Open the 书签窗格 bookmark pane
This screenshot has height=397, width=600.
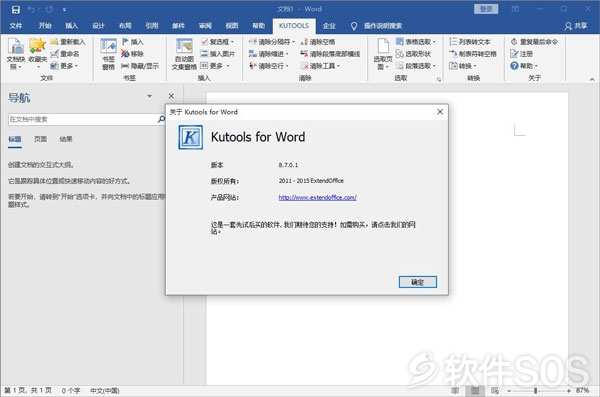108,54
